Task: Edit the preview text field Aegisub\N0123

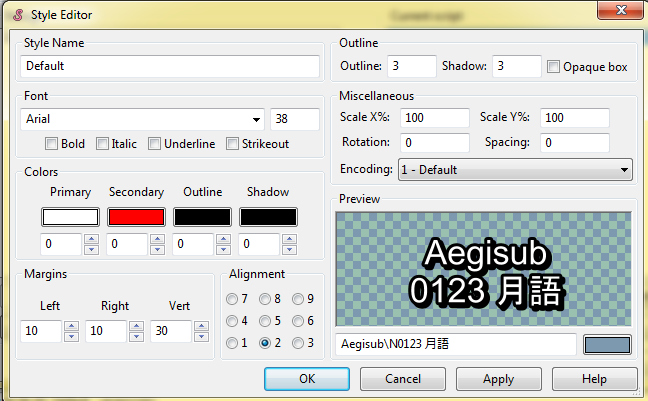Action: click(456, 344)
